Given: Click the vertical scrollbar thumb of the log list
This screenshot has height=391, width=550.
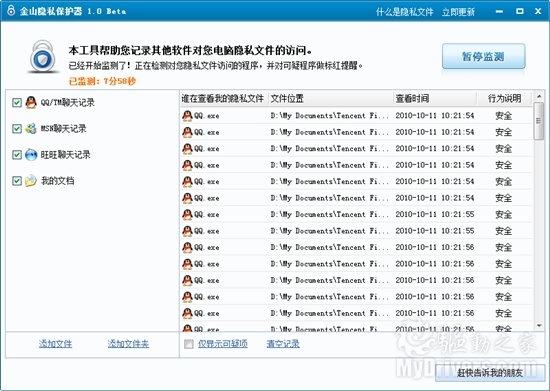Looking at the screenshot, I should pyautogui.click(x=539, y=121).
